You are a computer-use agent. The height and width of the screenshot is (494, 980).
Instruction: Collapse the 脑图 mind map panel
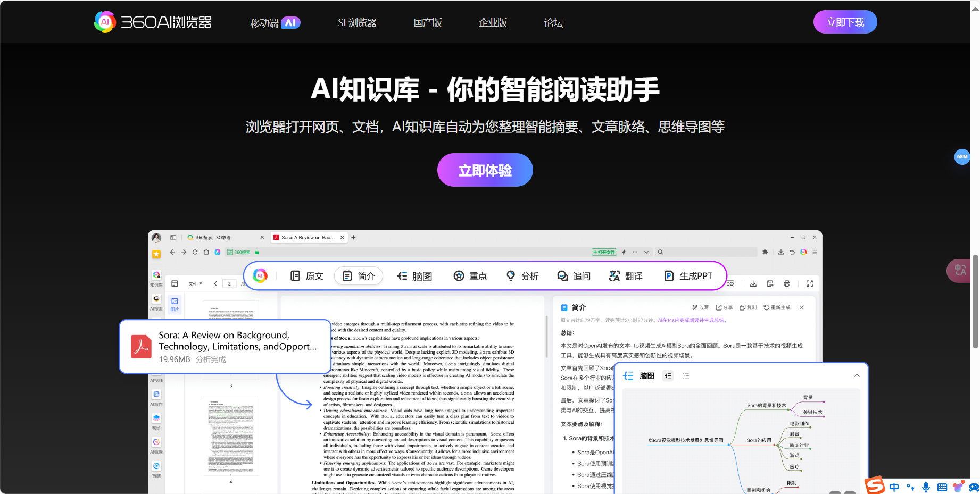pyautogui.click(x=857, y=375)
